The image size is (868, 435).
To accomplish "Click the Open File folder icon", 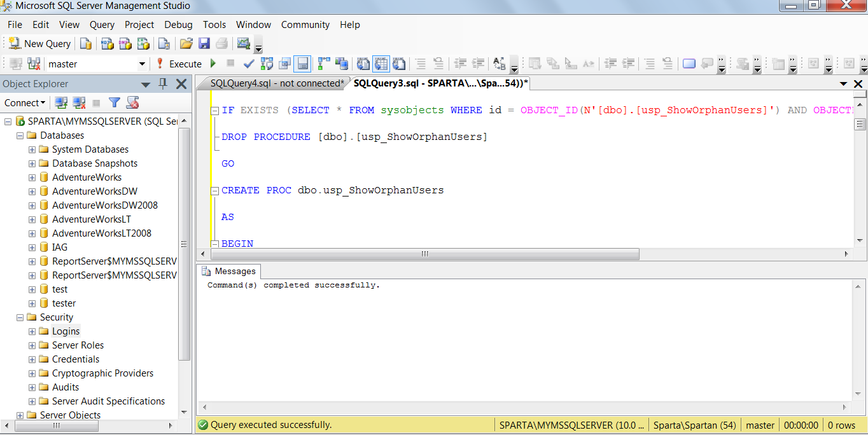I will (x=186, y=43).
